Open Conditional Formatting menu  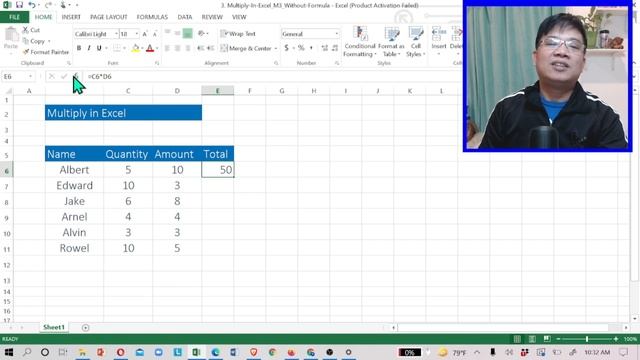(360, 42)
